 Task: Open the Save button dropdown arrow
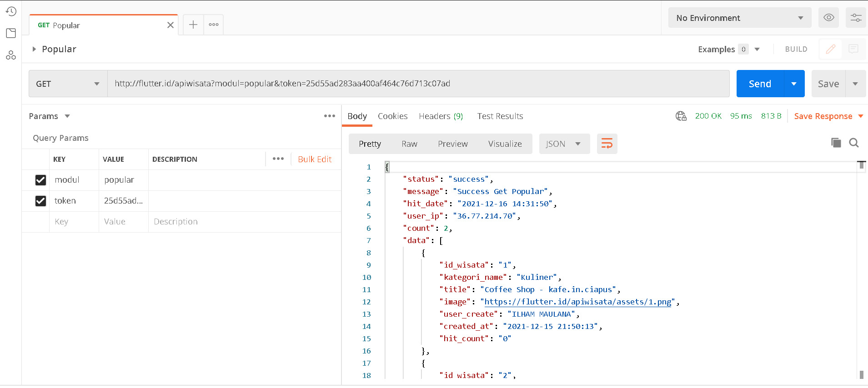click(x=855, y=84)
